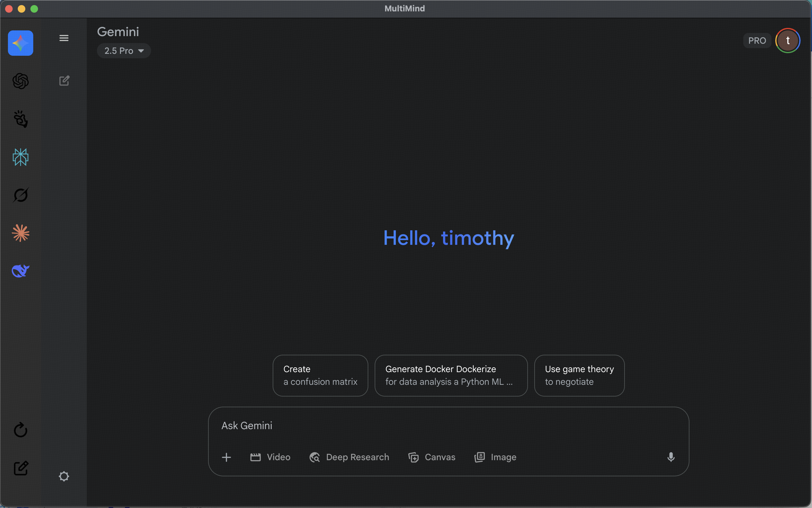Click the 'Hello, timothy' greeting
Screen dimensions: 812x508
click(448, 238)
